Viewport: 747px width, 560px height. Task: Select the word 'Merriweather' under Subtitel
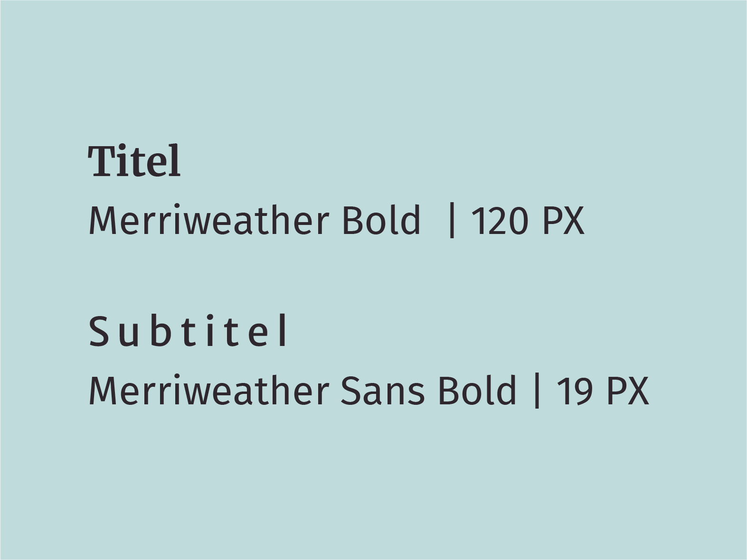[x=209, y=391]
